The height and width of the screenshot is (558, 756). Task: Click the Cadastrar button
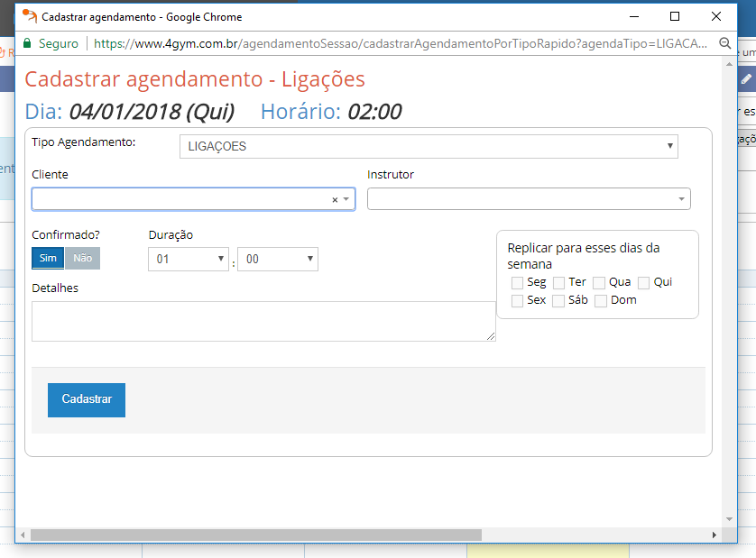tap(87, 399)
